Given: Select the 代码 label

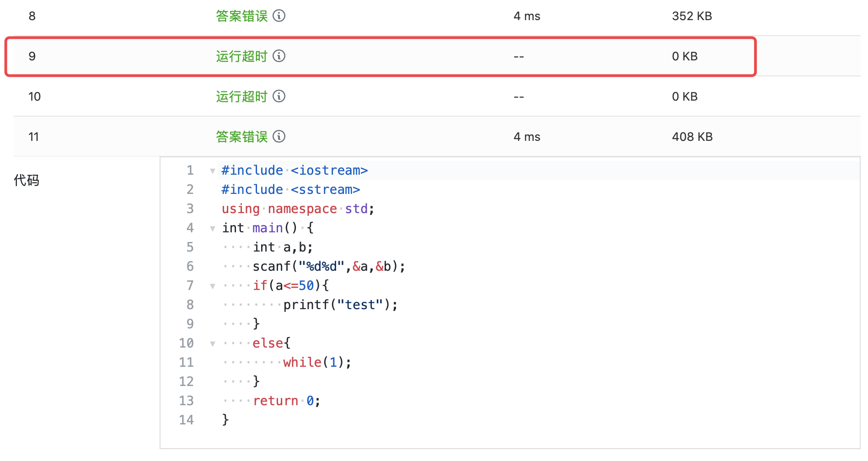Looking at the screenshot, I should point(27,180).
